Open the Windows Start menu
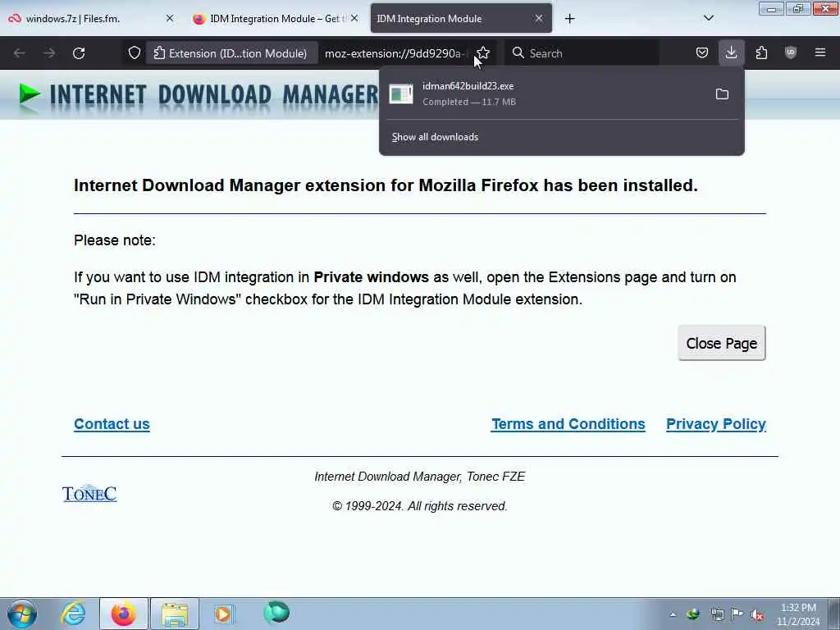Screen dimensions: 840x630 pos(22,614)
